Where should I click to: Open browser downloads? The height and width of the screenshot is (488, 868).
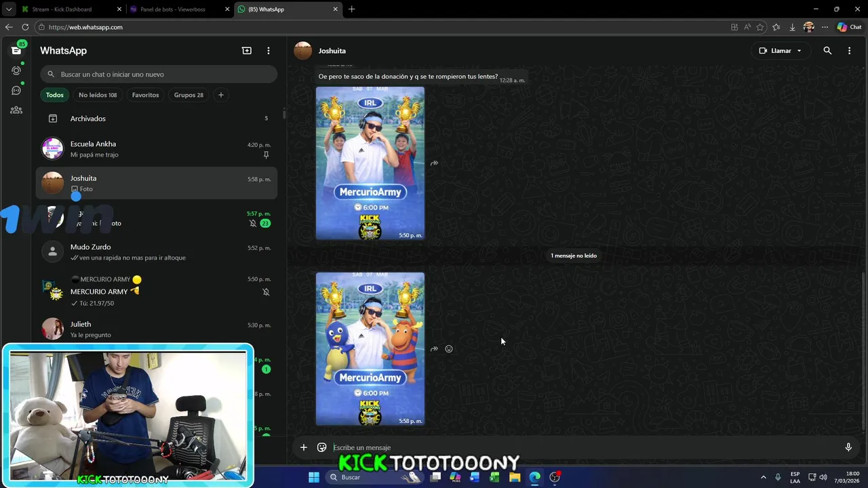click(792, 27)
